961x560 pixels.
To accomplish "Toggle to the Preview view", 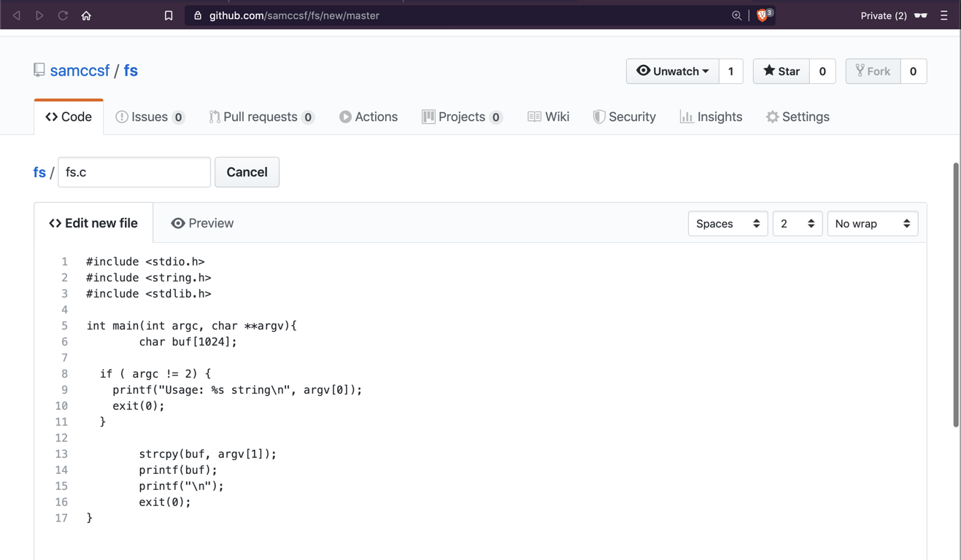I will [x=202, y=223].
